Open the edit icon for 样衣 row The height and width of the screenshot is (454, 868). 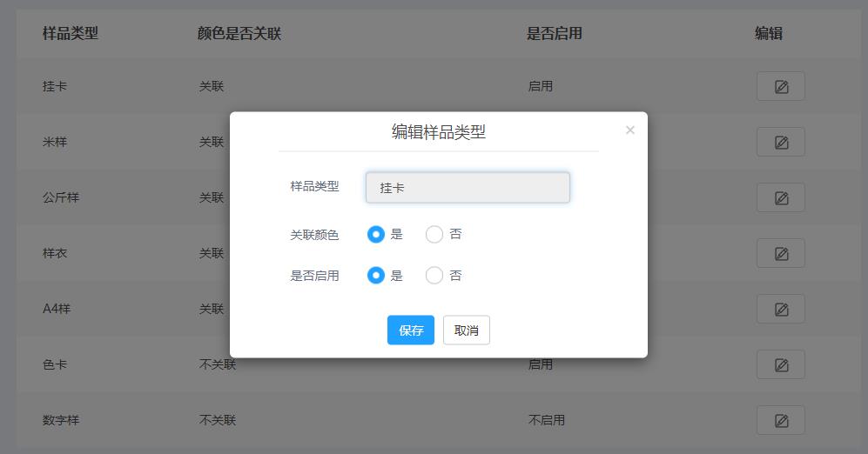point(781,253)
